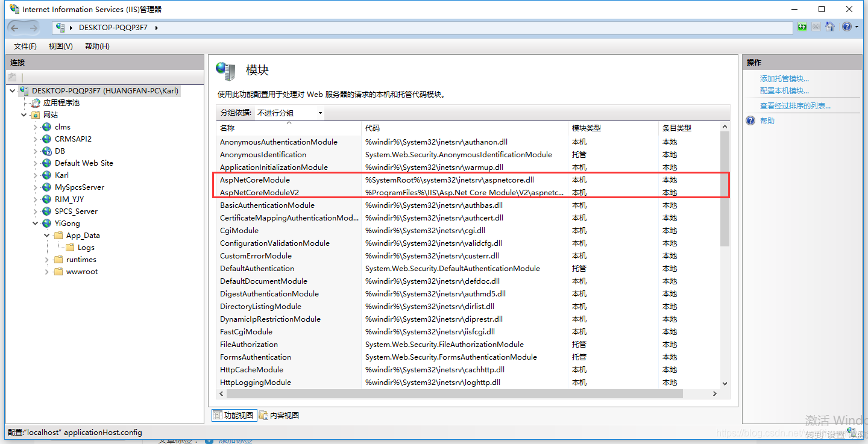Click the globe icon for DB site
The width and height of the screenshot is (868, 444).
pos(46,151)
